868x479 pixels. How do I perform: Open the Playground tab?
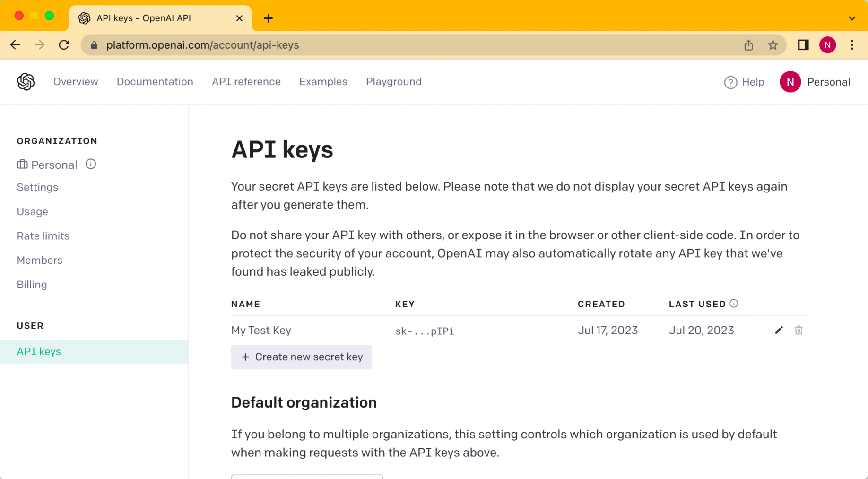pos(393,82)
